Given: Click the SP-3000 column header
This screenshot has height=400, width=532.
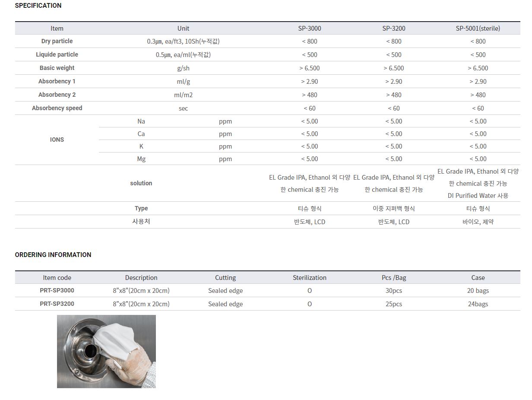Looking at the screenshot, I should pyautogui.click(x=310, y=29).
